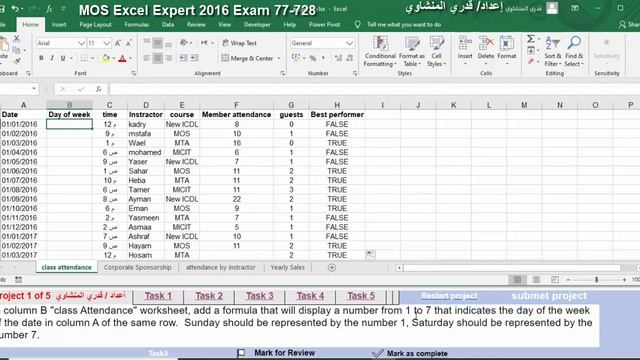
Task: Click the Delete cells icon
Action: (486, 43)
